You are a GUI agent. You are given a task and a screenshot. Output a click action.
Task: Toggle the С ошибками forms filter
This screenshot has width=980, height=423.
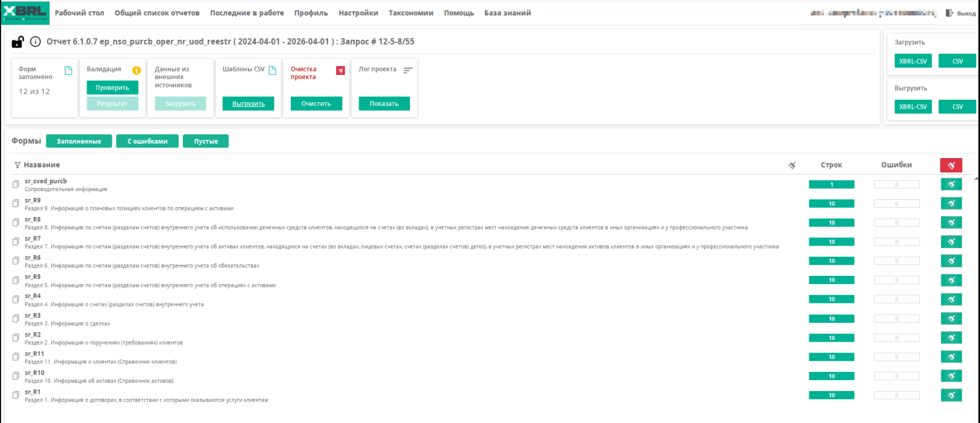point(147,142)
